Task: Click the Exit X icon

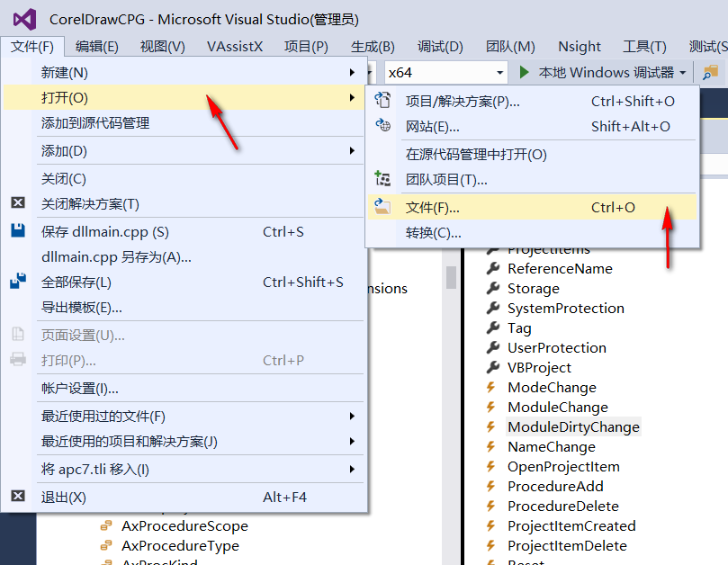Action: 18,496
